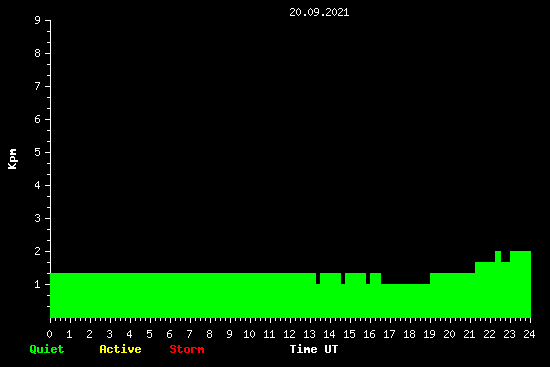Select the yellow Active legend label
Image resolution: width=550 pixels, height=367 pixels.
120,349
